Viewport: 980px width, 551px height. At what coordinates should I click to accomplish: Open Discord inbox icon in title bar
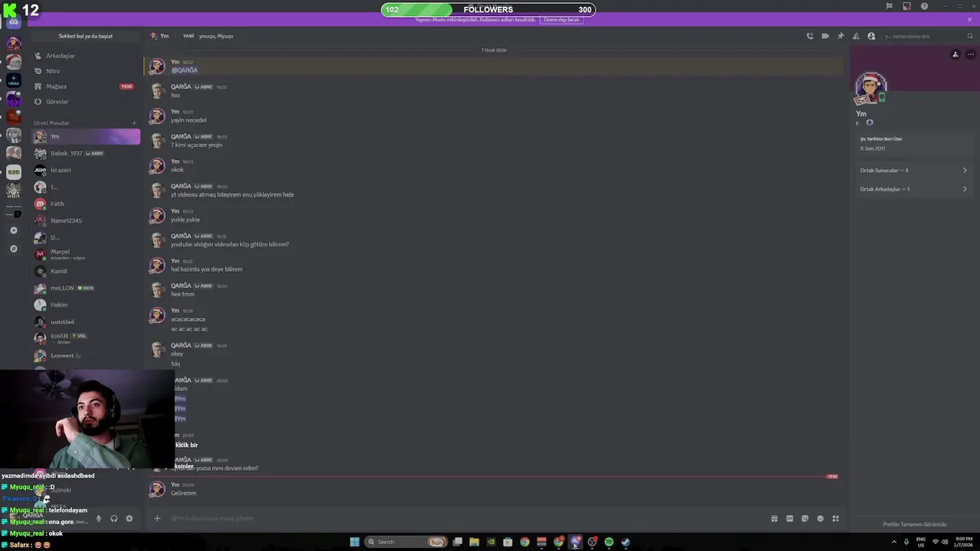[x=906, y=6]
